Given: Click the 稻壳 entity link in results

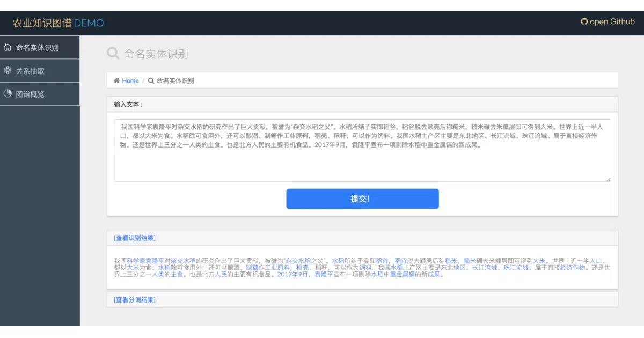Looking at the screenshot, I should (x=303, y=267).
